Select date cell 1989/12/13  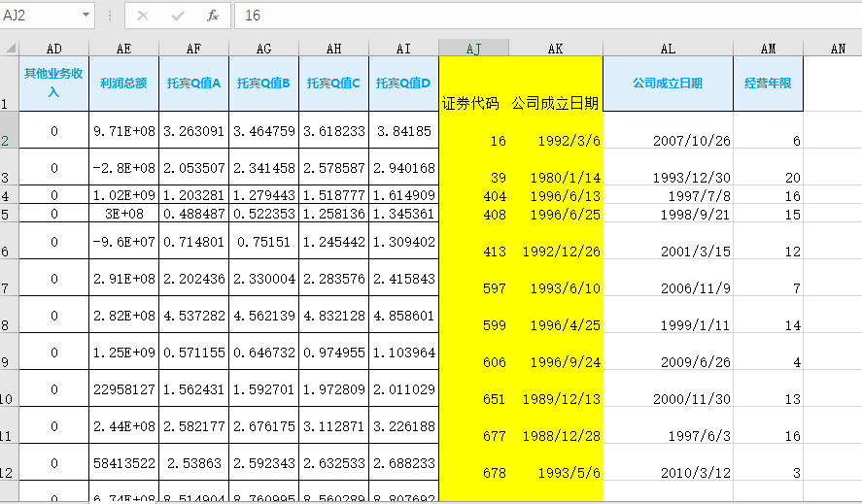click(555, 388)
